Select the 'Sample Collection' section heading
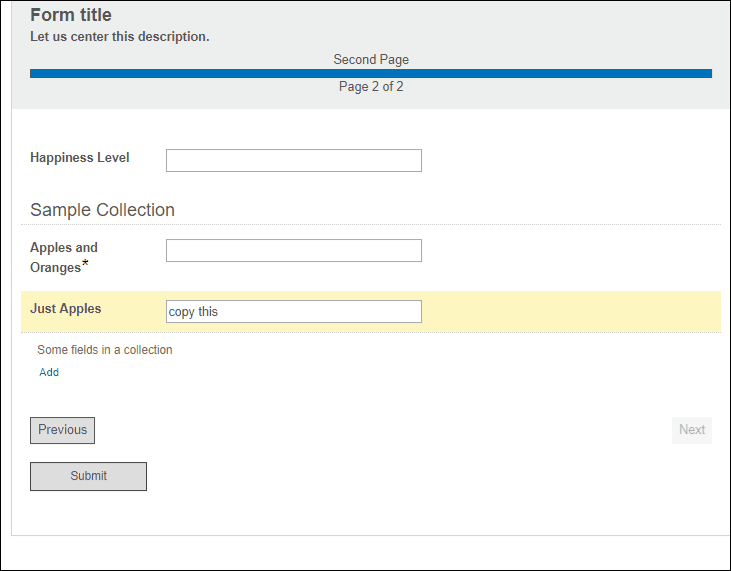Screen dimensions: 731x571 coord(103,210)
